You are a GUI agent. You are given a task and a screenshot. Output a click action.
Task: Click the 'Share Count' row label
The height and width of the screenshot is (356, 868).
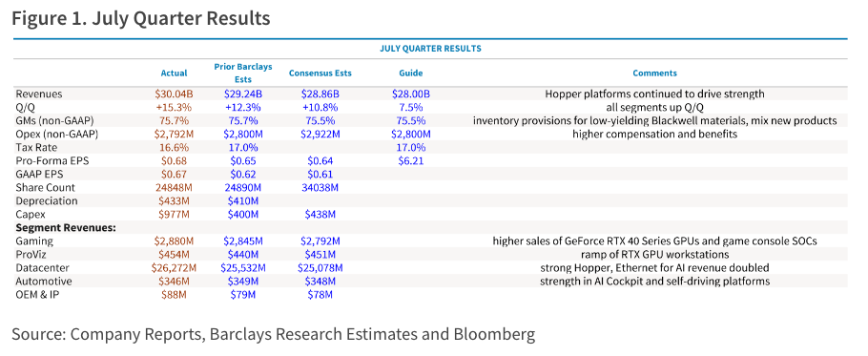[x=46, y=188]
